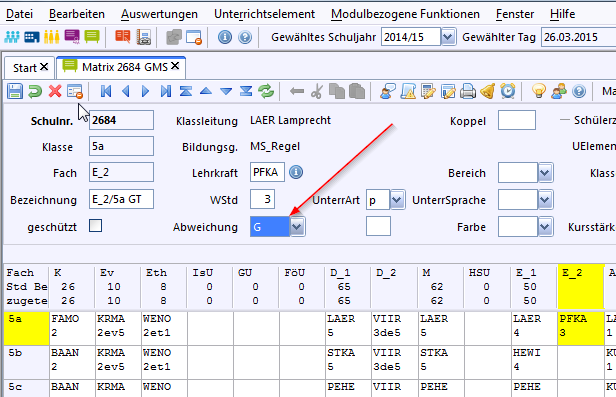Click the blue question mark icon in main toolbar
The image size is (616, 397).
tap(245, 37)
